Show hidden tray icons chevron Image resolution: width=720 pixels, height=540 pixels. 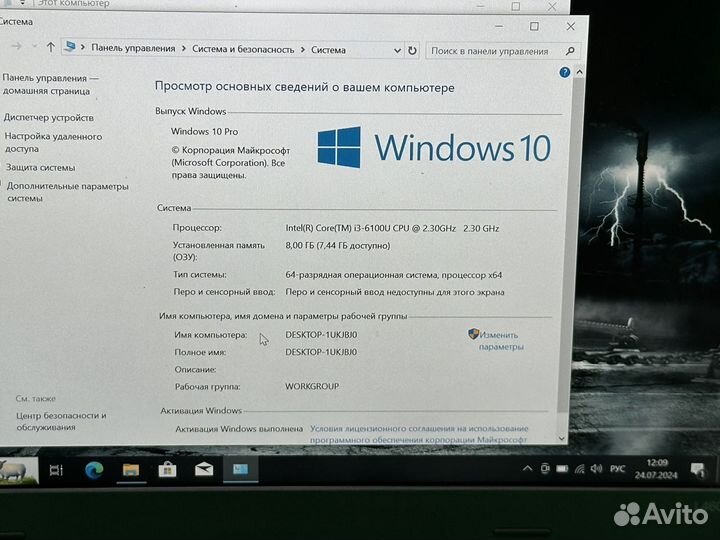(x=528, y=468)
